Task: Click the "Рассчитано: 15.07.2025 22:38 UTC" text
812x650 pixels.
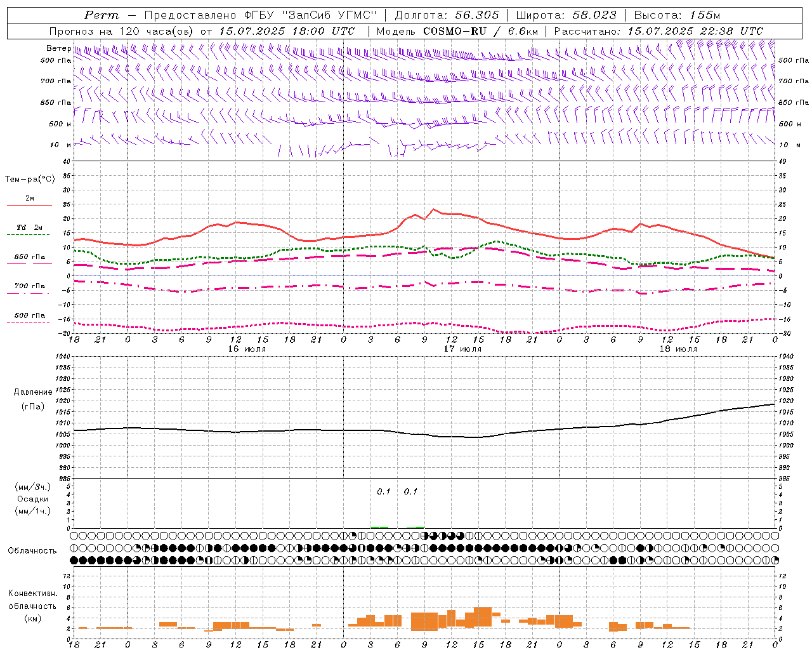Action: [x=658, y=31]
